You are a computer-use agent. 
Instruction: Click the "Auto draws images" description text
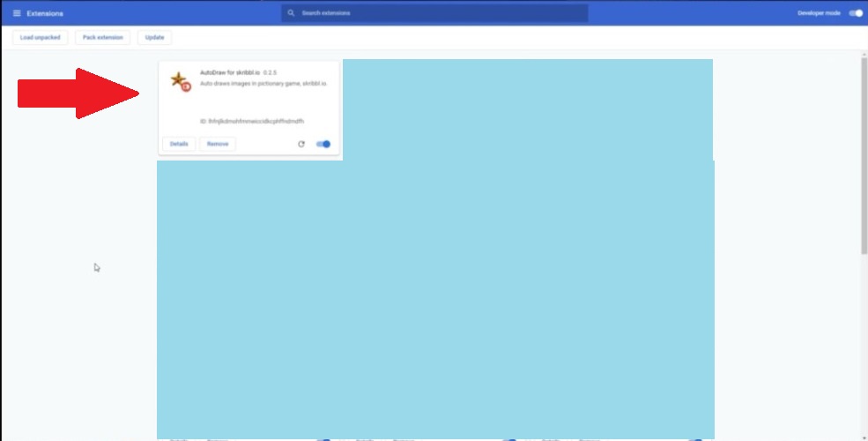(263, 84)
